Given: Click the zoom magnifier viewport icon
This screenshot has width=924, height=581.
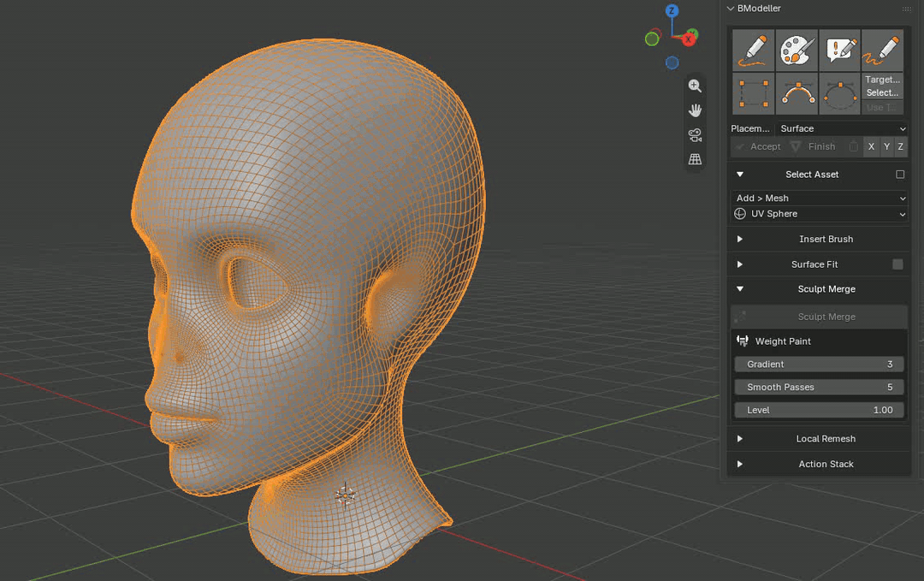Looking at the screenshot, I should (x=695, y=86).
